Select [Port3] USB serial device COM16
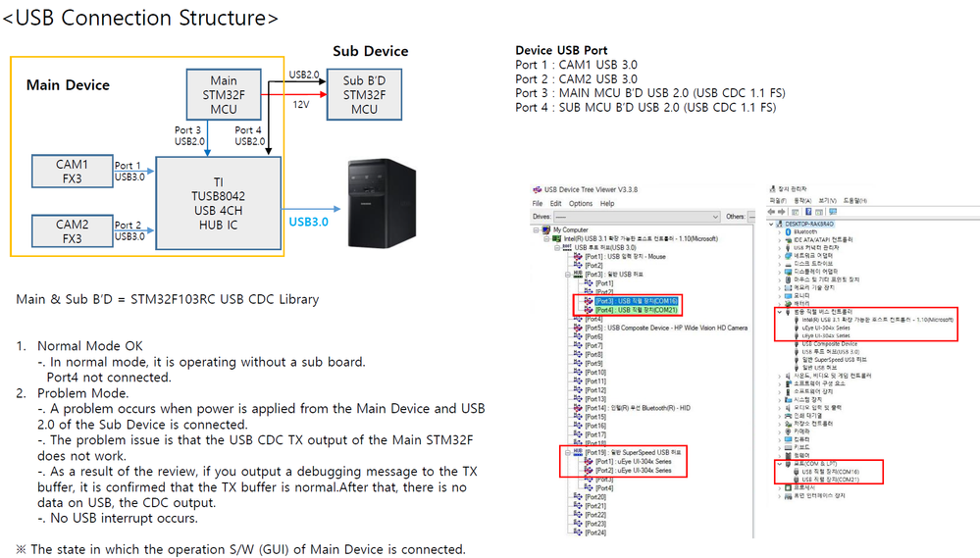980x558 pixels. click(x=637, y=301)
